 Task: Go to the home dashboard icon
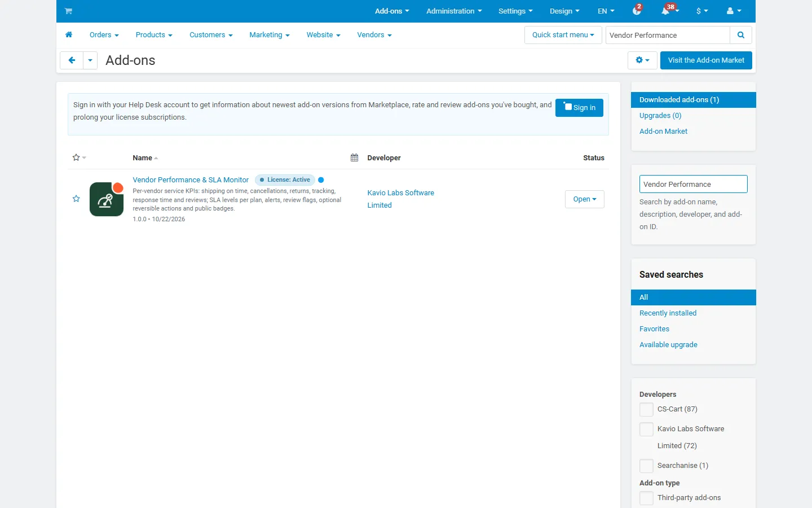click(x=69, y=35)
